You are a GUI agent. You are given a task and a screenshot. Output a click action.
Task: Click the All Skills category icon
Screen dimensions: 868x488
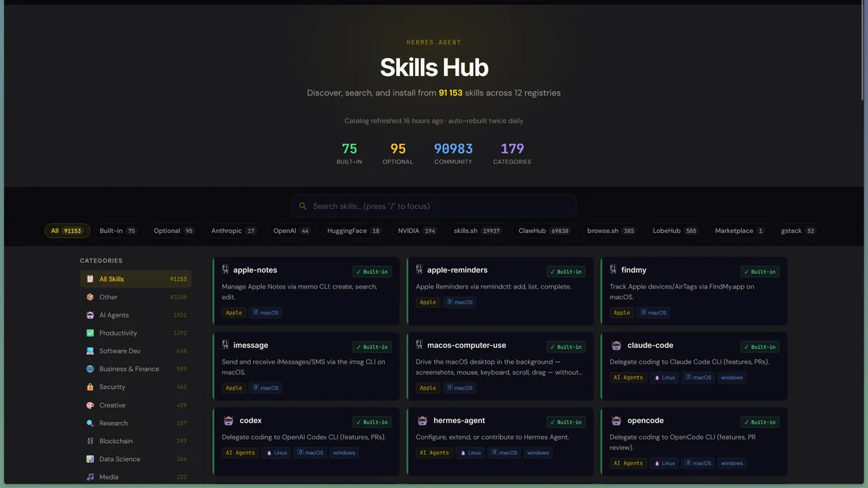tap(90, 279)
